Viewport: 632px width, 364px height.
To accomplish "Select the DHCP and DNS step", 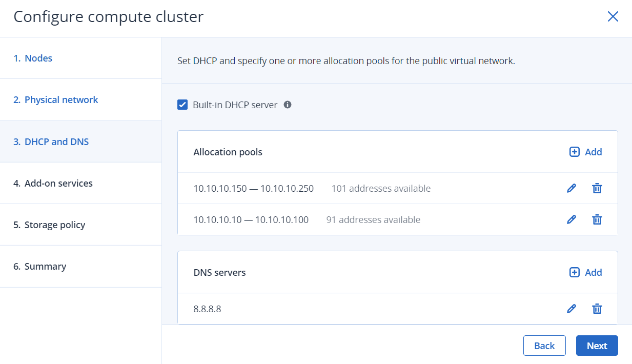I will pyautogui.click(x=81, y=141).
